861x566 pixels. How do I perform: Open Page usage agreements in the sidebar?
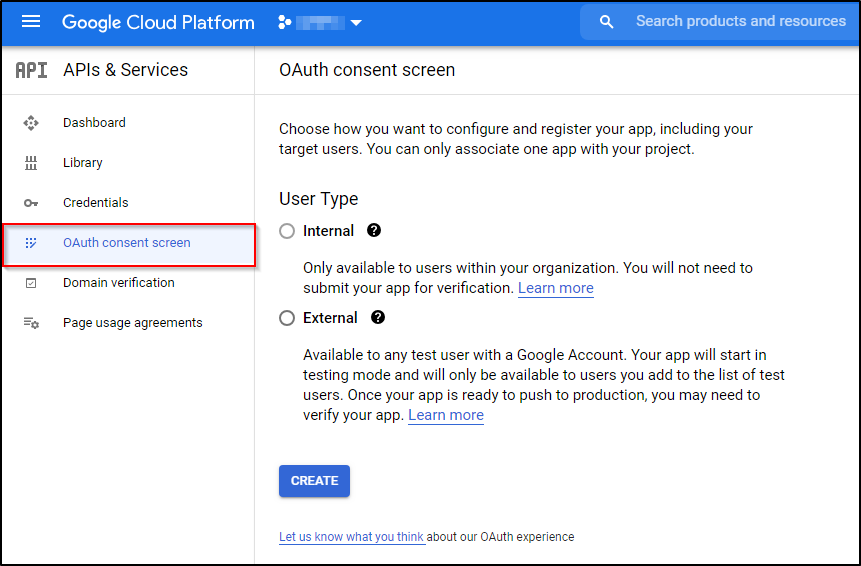coord(132,323)
